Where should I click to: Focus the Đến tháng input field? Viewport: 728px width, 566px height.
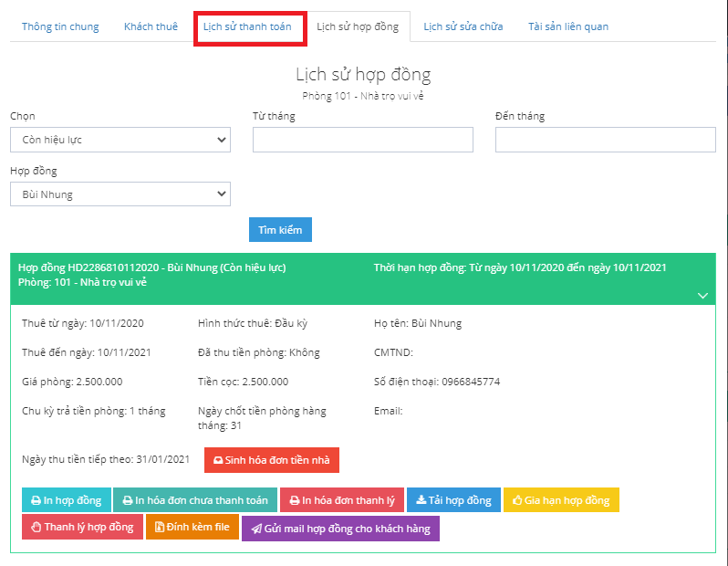point(605,140)
